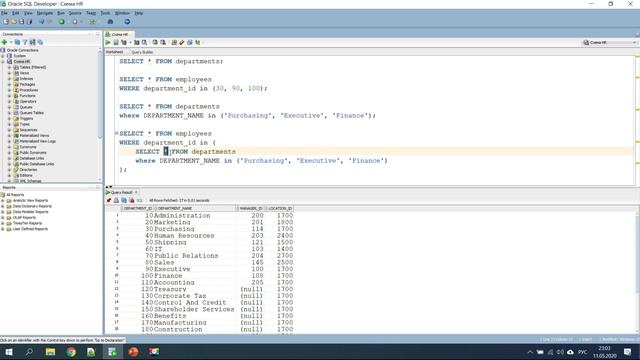640x360 pixels.
Task: Click the Open file toolbar icon
Action: [13, 22]
